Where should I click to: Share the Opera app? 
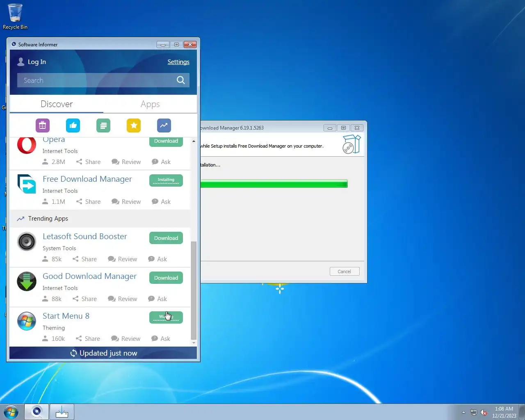(88, 162)
